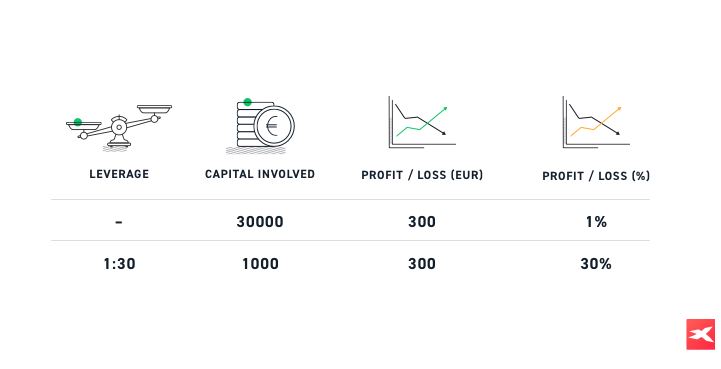Click the euro coin stack icon
The height and width of the screenshot is (369, 721).
click(x=260, y=126)
